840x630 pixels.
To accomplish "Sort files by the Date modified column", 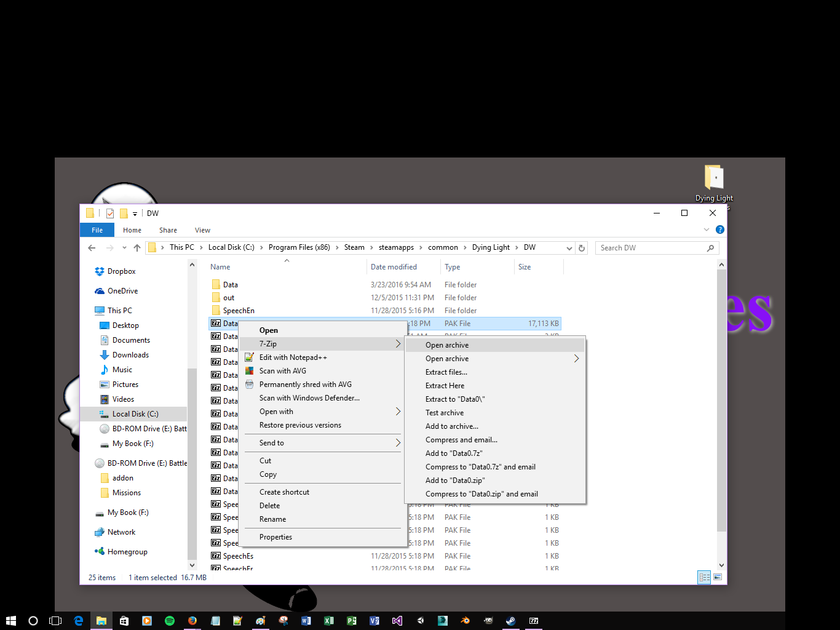I will (x=403, y=267).
